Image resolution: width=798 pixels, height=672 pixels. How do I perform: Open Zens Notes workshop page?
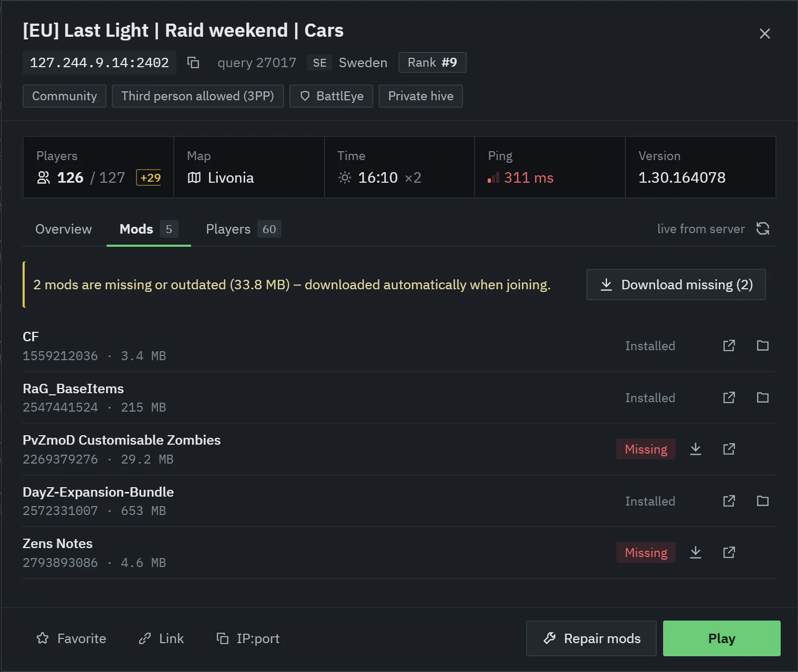(x=729, y=552)
